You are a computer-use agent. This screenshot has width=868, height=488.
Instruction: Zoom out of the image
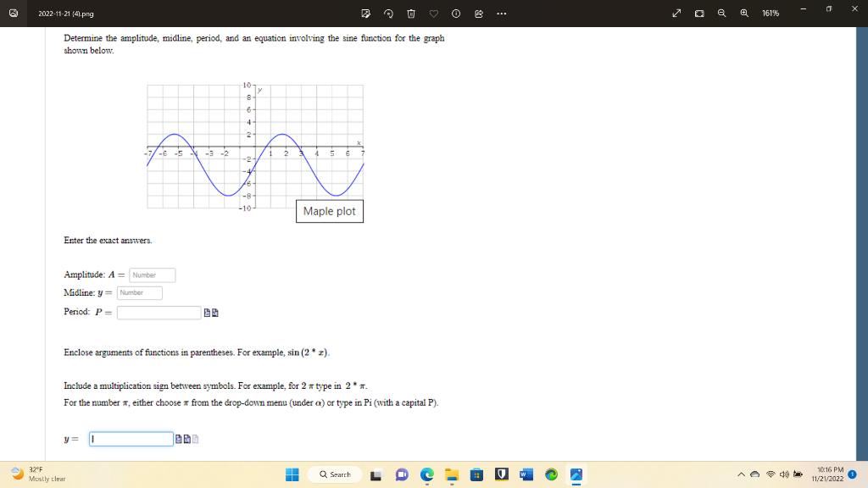point(722,14)
